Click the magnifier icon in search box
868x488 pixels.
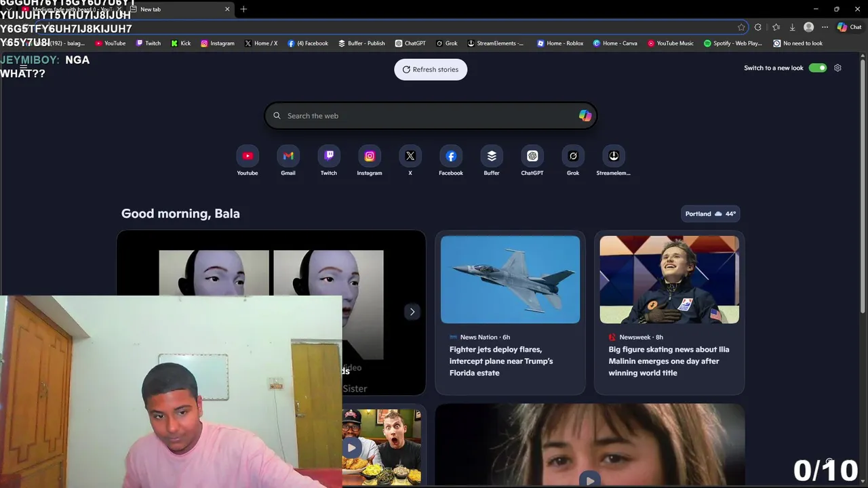277,116
